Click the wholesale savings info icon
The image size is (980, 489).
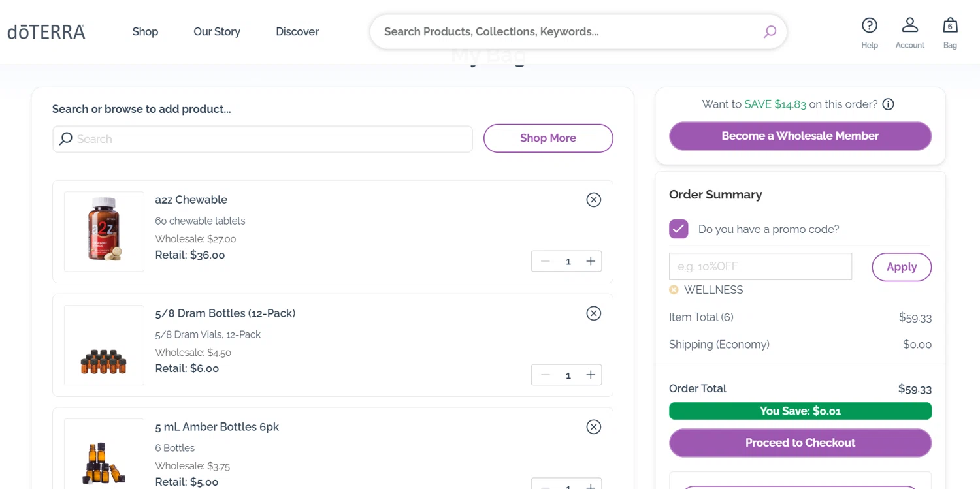(888, 104)
